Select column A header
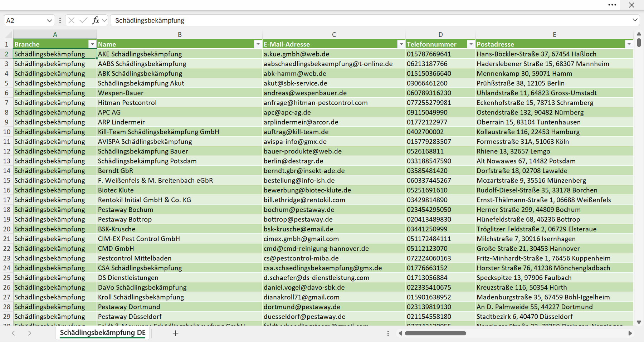The height and width of the screenshot is (342, 644). point(55,35)
